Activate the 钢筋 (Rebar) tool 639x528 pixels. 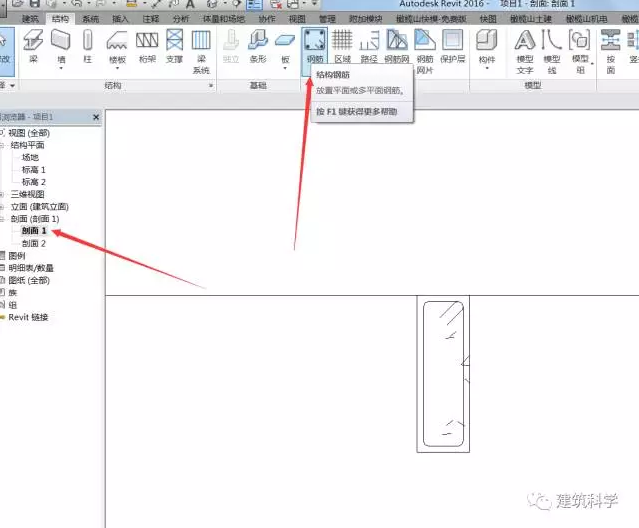315,46
